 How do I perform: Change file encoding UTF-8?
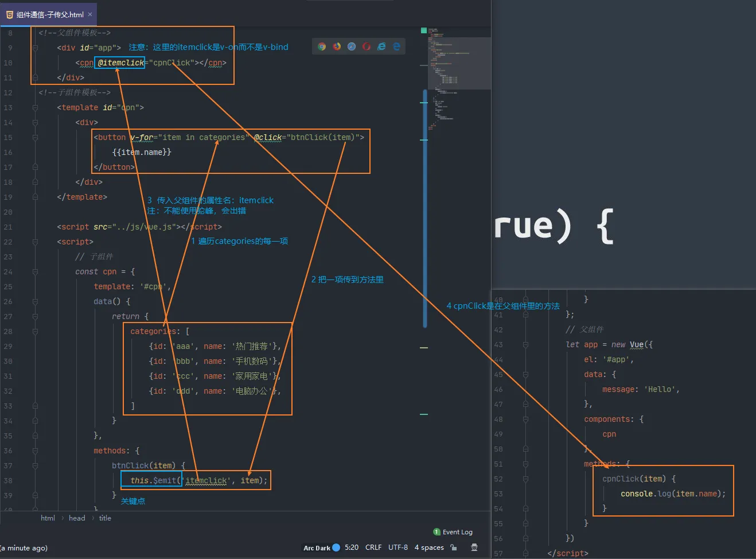398,548
